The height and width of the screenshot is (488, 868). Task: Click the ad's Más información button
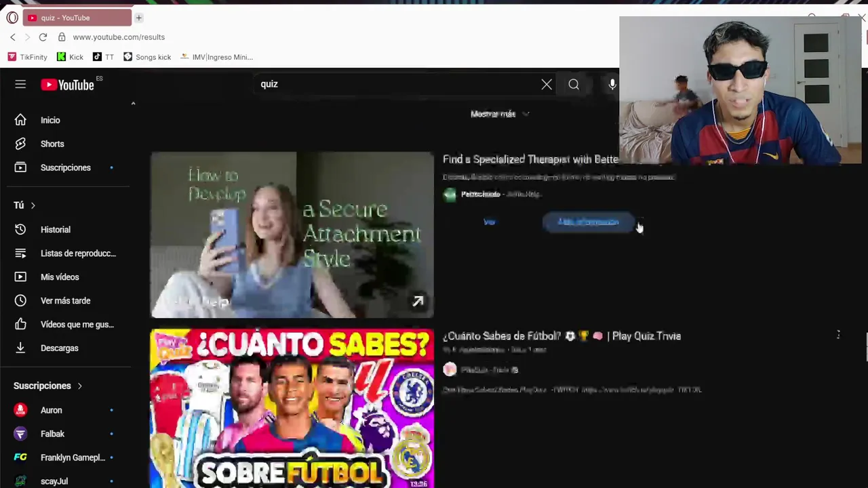click(x=588, y=222)
